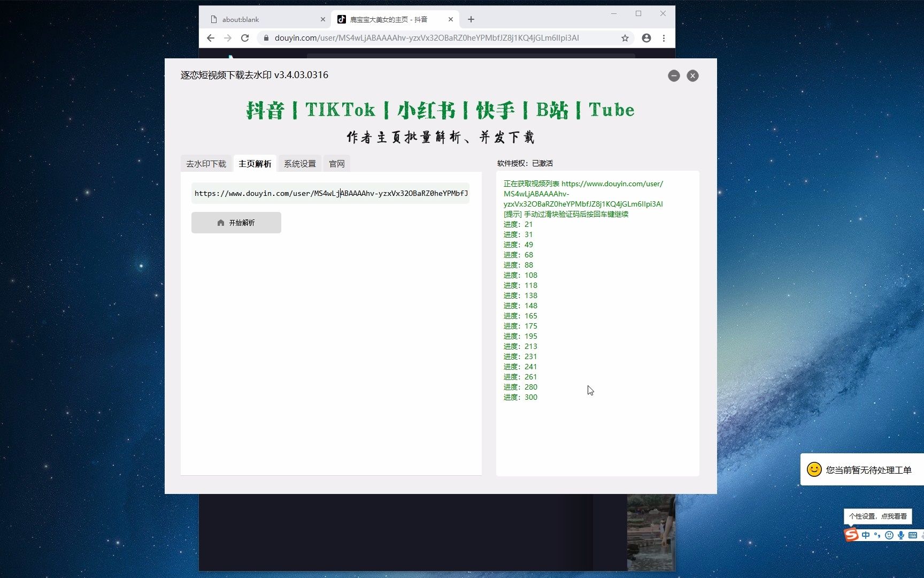The width and height of the screenshot is (924, 578).
Task: Start parsing with the 开始解析 button
Action: (x=236, y=223)
